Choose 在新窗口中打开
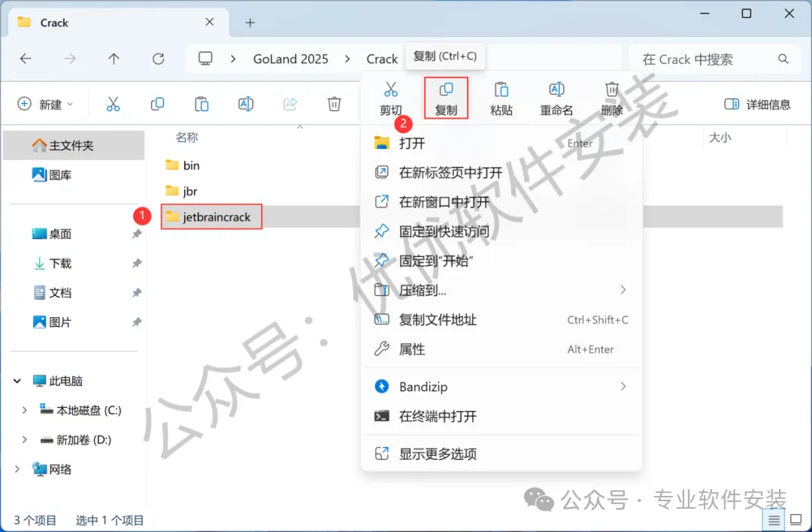The width and height of the screenshot is (812, 532). point(501,202)
